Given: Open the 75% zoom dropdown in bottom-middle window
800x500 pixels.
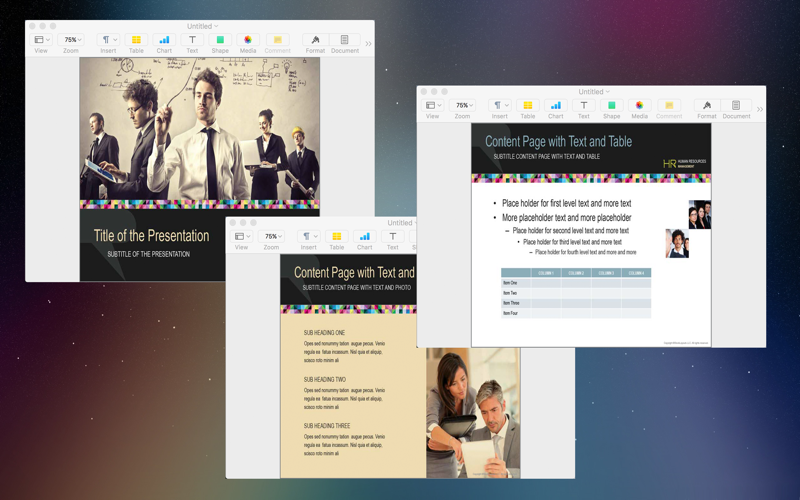Looking at the screenshot, I should (271, 236).
